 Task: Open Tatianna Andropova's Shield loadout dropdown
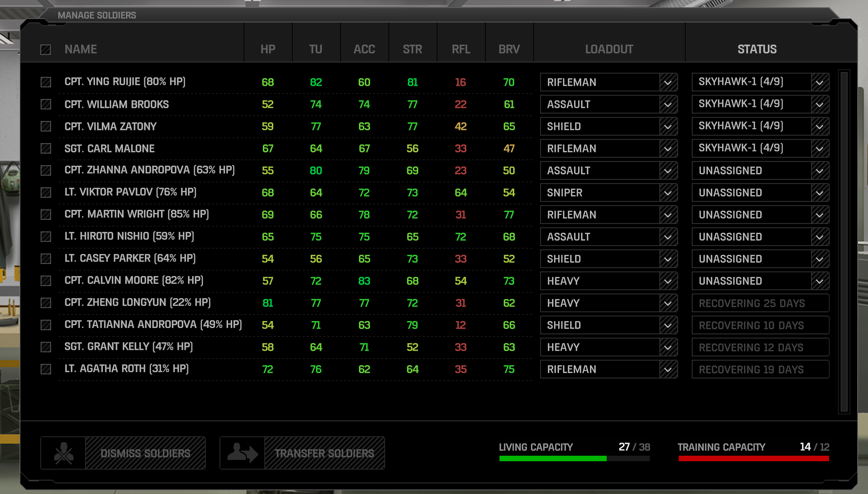point(609,325)
